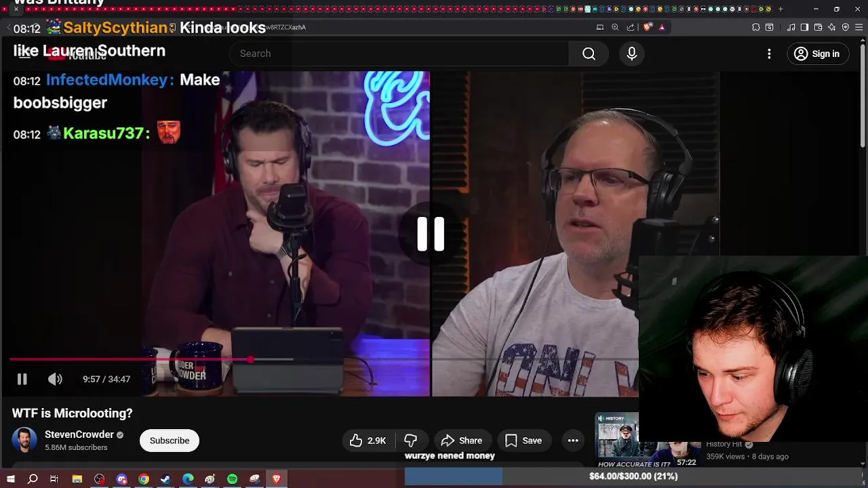The width and height of the screenshot is (868, 488).
Task: Open OBS Studio from the taskbar
Action: point(100,479)
